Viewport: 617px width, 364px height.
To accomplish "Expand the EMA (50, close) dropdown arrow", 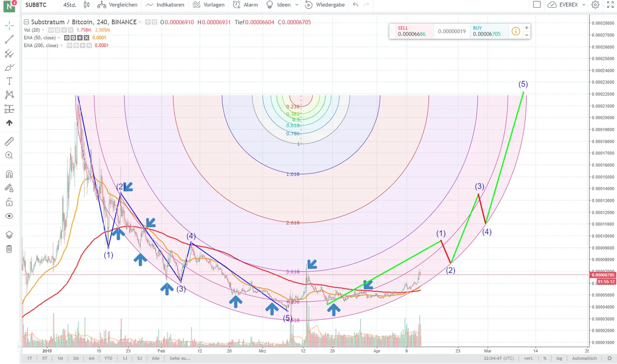I will click(x=59, y=38).
